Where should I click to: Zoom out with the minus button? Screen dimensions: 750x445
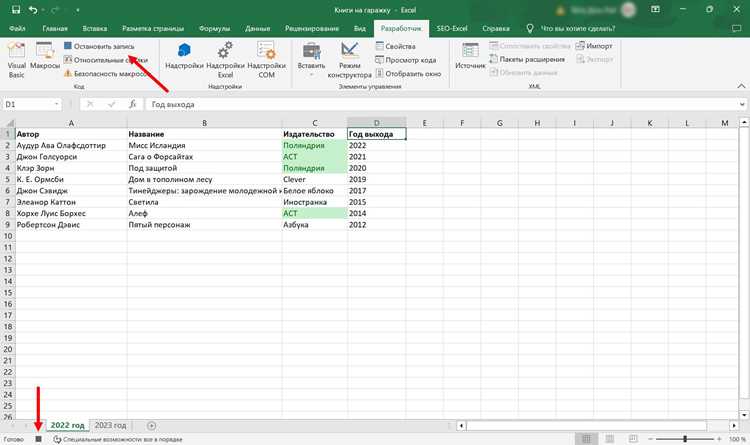click(x=651, y=439)
